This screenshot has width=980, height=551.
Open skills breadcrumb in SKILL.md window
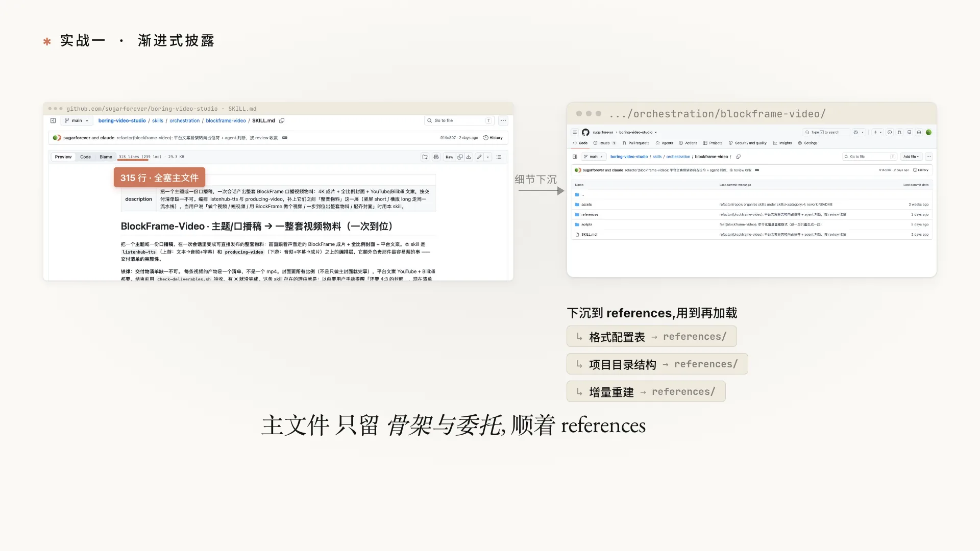point(158,121)
